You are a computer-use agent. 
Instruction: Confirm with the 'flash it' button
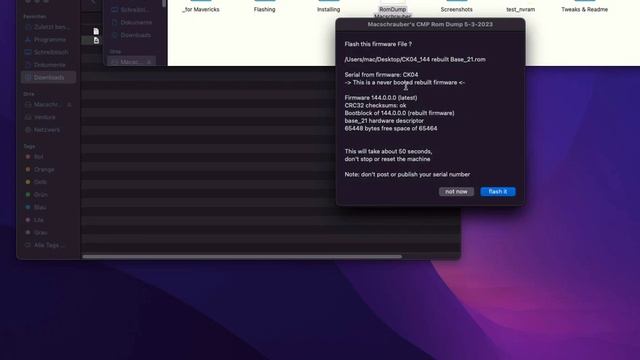[498, 191]
